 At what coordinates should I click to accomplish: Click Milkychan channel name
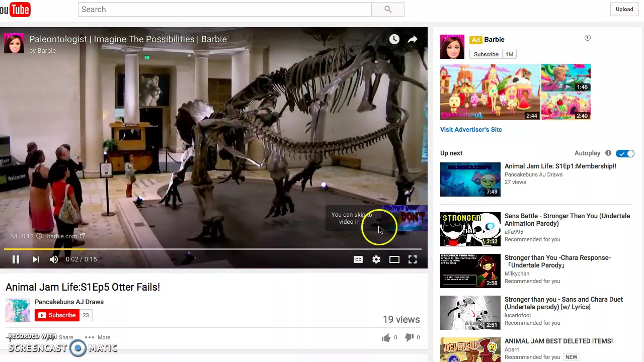(x=517, y=274)
